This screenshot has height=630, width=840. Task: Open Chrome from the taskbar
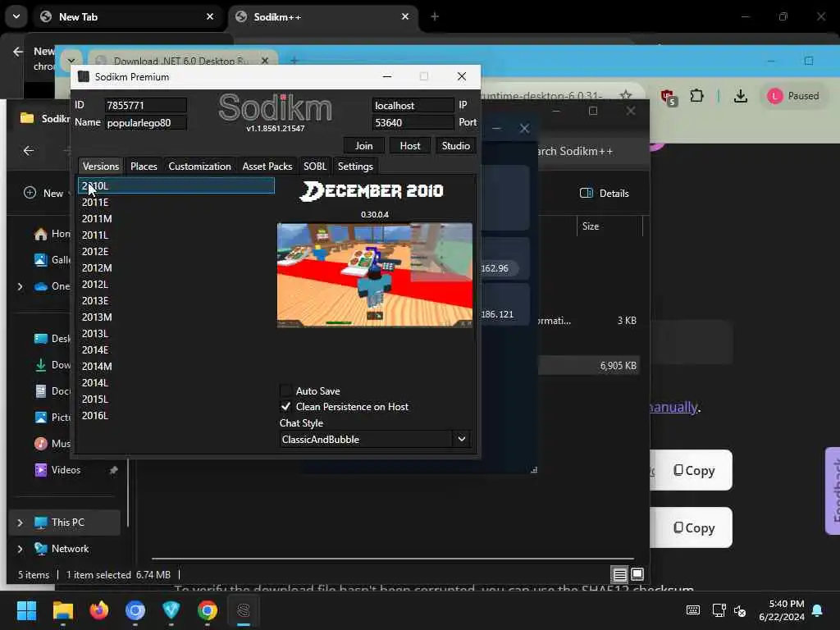[x=208, y=610]
